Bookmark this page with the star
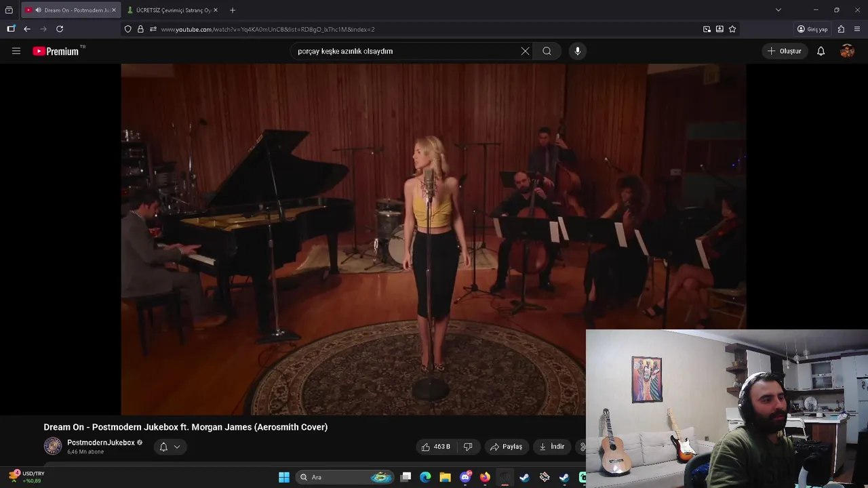 point(732,29)
